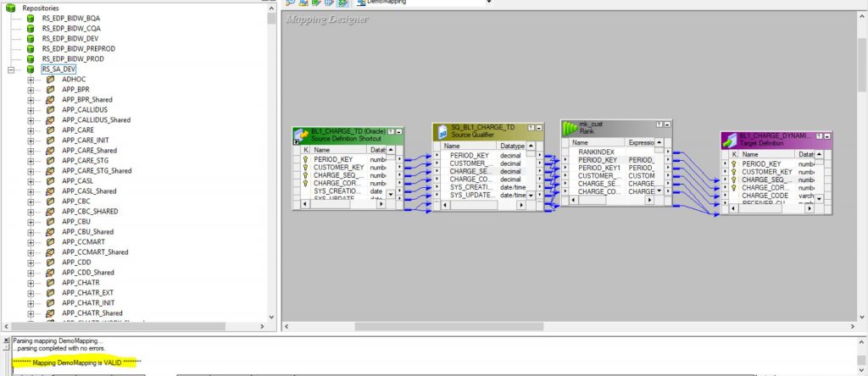Click Datatype column header in Source Qualifier
Image resolution: width=868 pixels, height=376 pixels.
coord(511,146)
